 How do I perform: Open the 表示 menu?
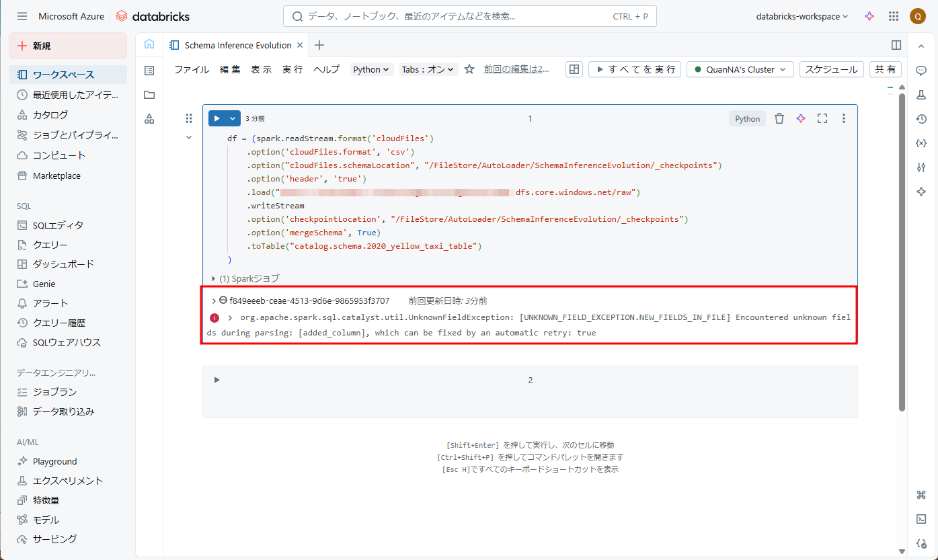(x=261, y=69)
